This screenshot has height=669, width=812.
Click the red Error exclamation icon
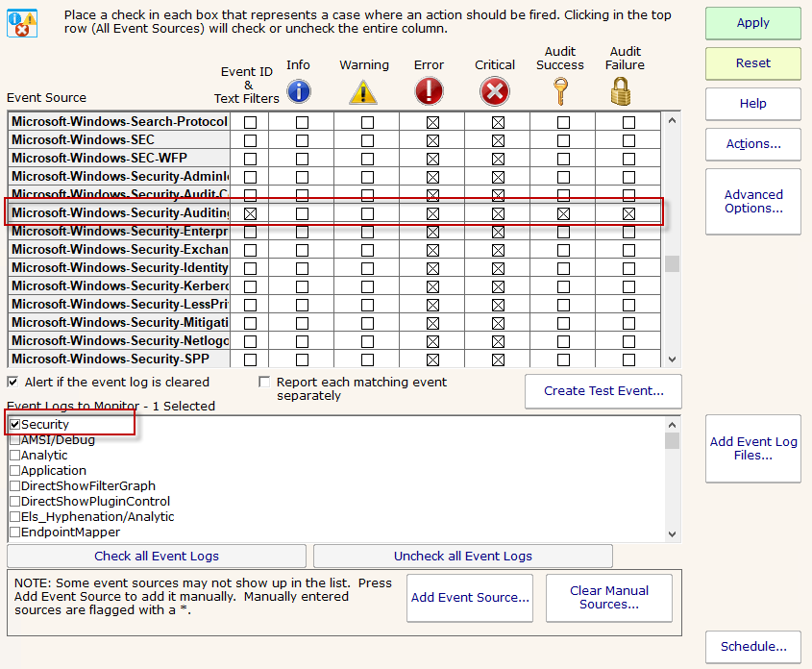point(430,91)
